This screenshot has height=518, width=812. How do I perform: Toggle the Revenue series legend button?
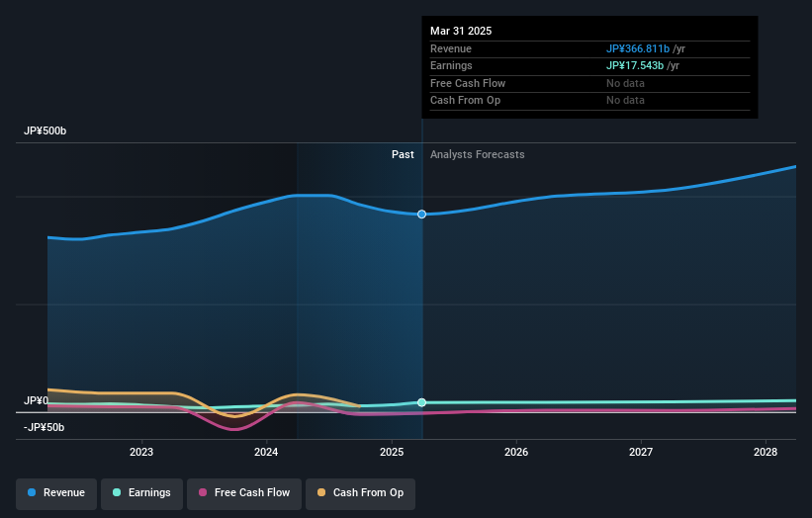point(56,492)
